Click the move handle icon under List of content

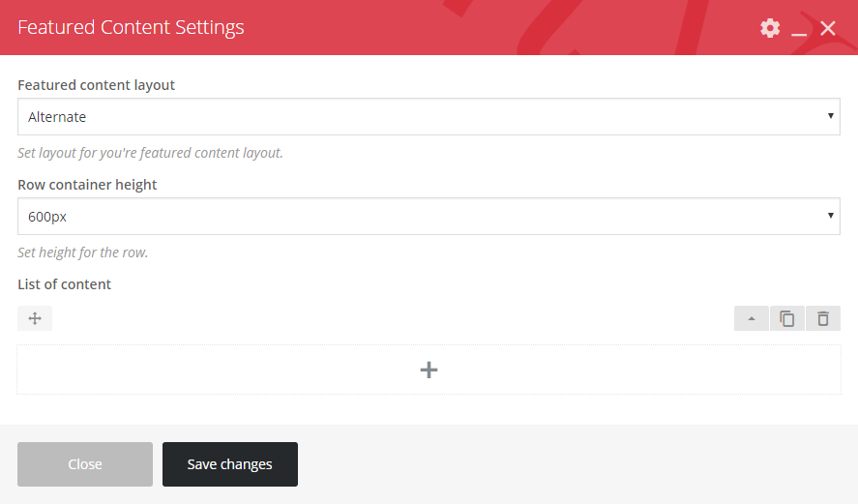[35, 318]
